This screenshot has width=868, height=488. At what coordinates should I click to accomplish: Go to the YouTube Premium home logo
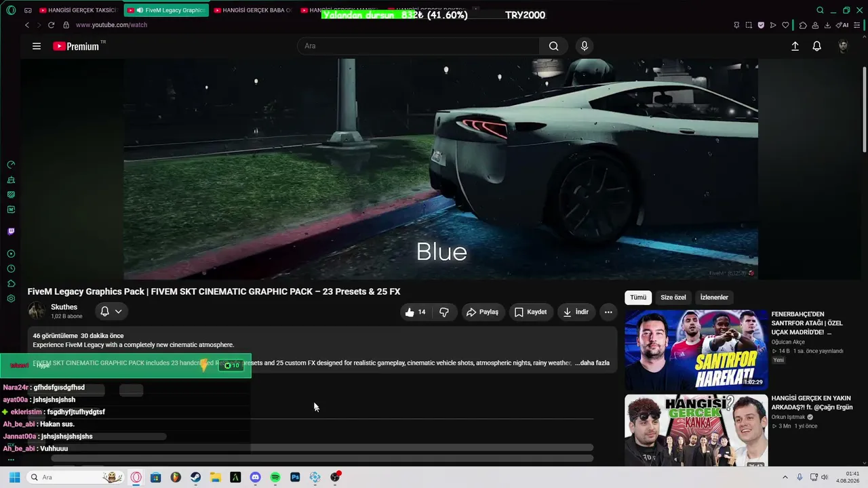76,46
